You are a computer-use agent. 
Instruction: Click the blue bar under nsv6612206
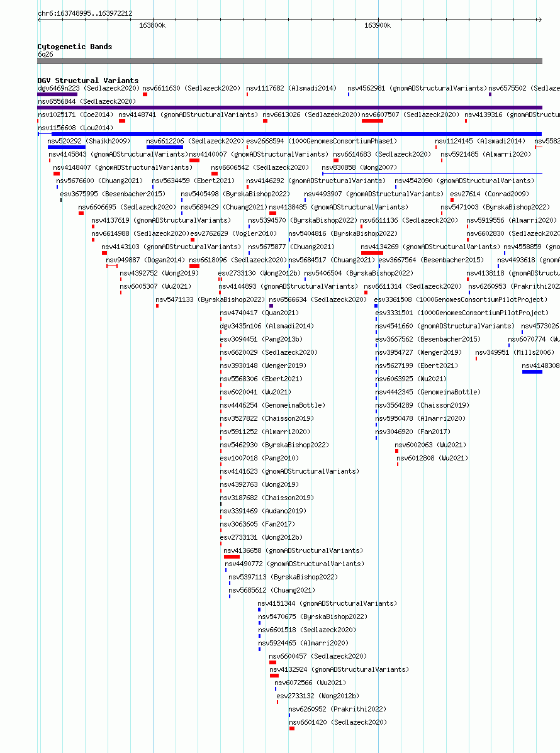[165, 147]
